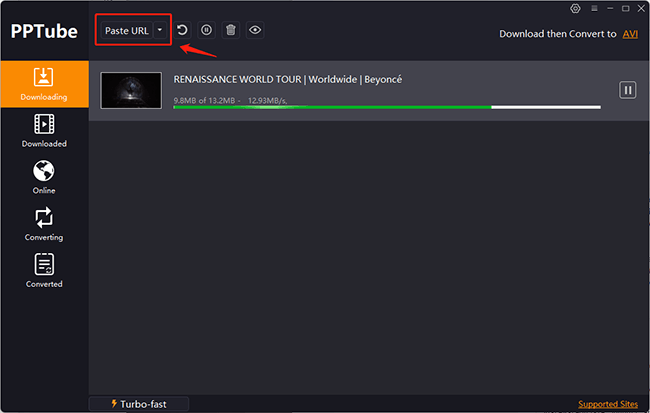Viewport: 650px width, 413px height.
Task: Open the hamburger menu icon
Action: pyautogui.click(x=594, y=8)
